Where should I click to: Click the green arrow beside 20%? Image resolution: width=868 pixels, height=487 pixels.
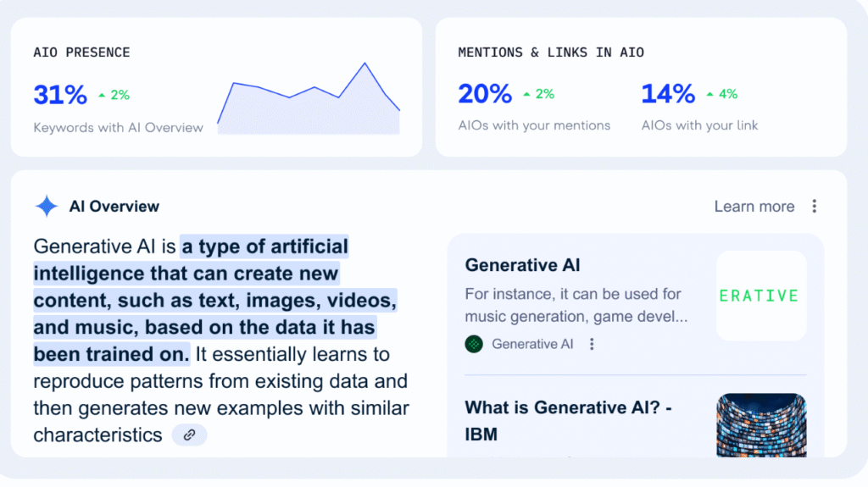[526, 95]
